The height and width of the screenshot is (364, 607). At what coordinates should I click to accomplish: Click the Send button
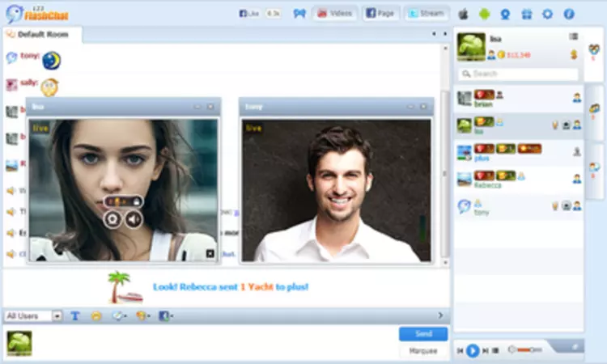tap(423, 334)
